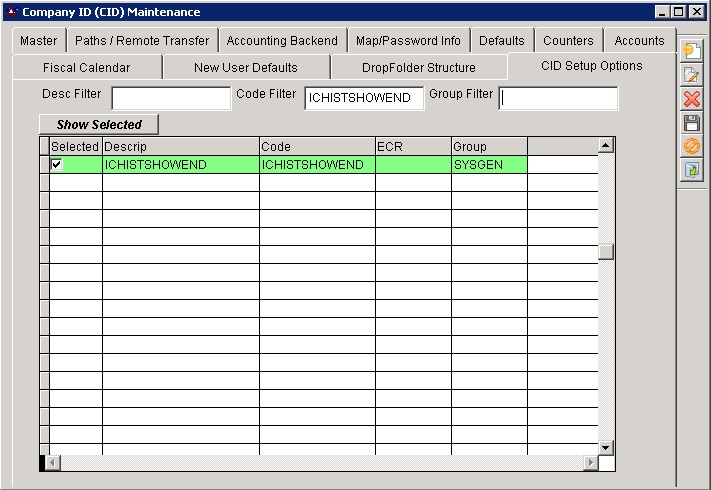
Task: Switch to the Fiscal Calendar tab
Action: (86, 68)
